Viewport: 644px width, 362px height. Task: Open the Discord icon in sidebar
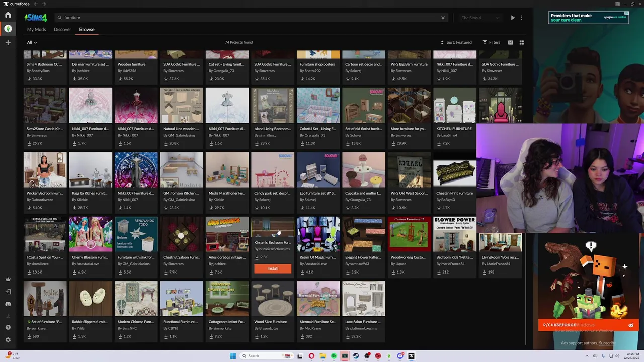click(8, 304)
